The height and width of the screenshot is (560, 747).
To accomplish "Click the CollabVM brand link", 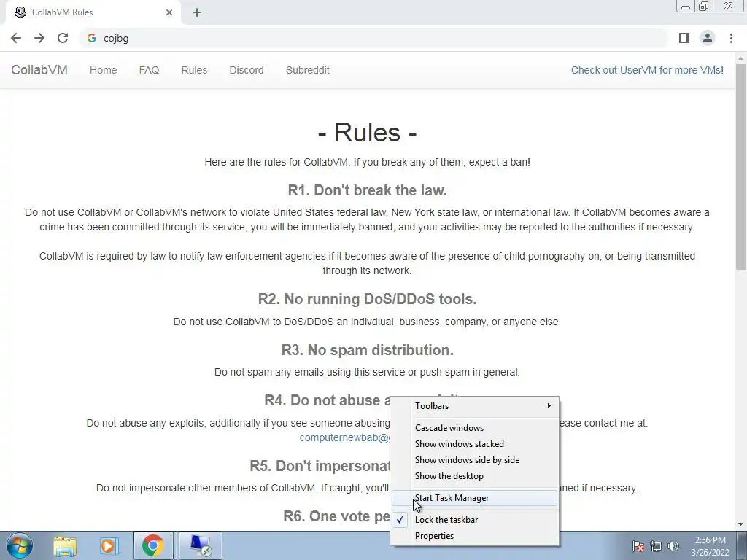I will (x=39, y=70).
